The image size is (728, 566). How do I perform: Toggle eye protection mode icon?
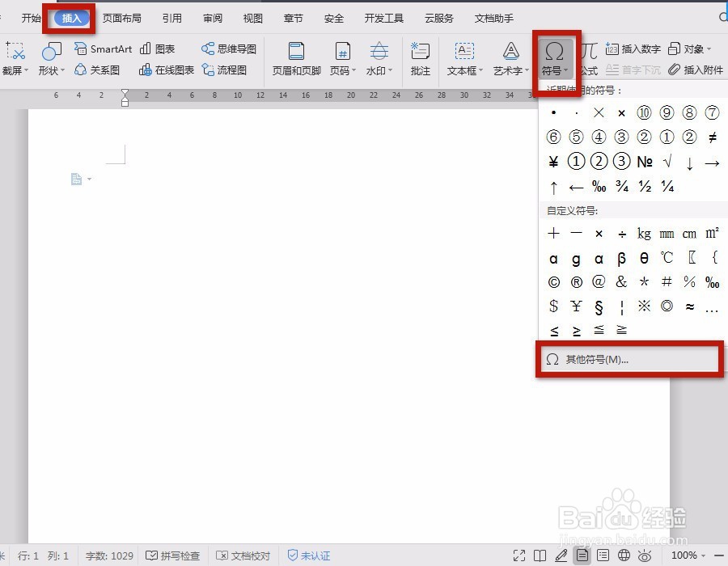coord(645,555)
